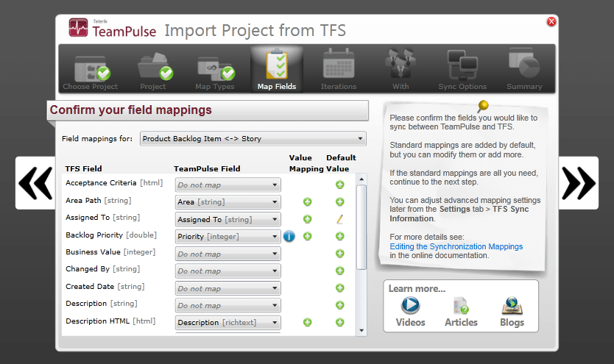Add default value for Backlog Priority
The height and width of the screenshot is (364, 614).
(340, 236)
